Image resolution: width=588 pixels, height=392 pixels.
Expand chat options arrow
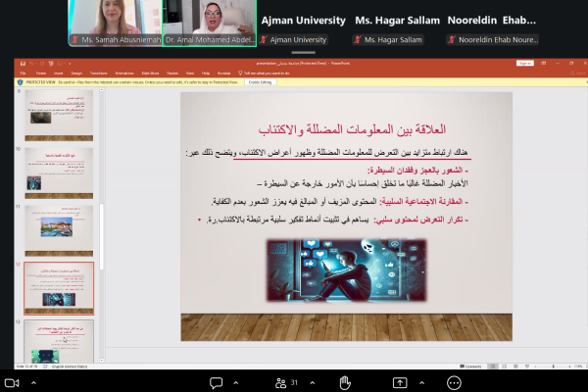[236, 383]
